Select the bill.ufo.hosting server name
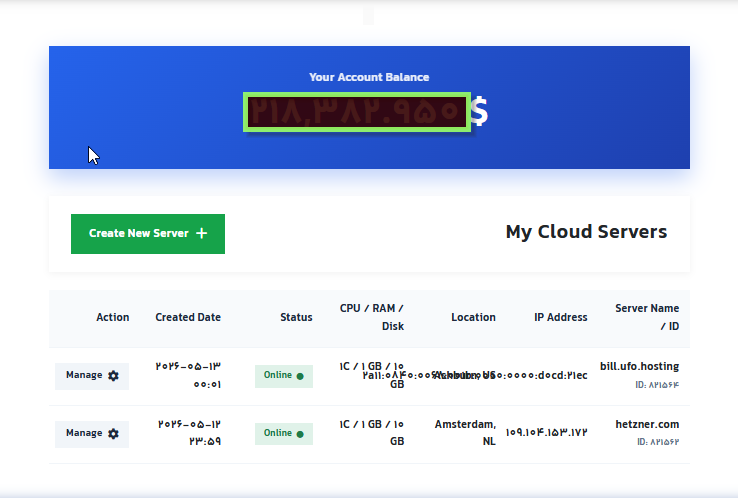The width and height of the screenshot is (738, 498). (639, 366)
